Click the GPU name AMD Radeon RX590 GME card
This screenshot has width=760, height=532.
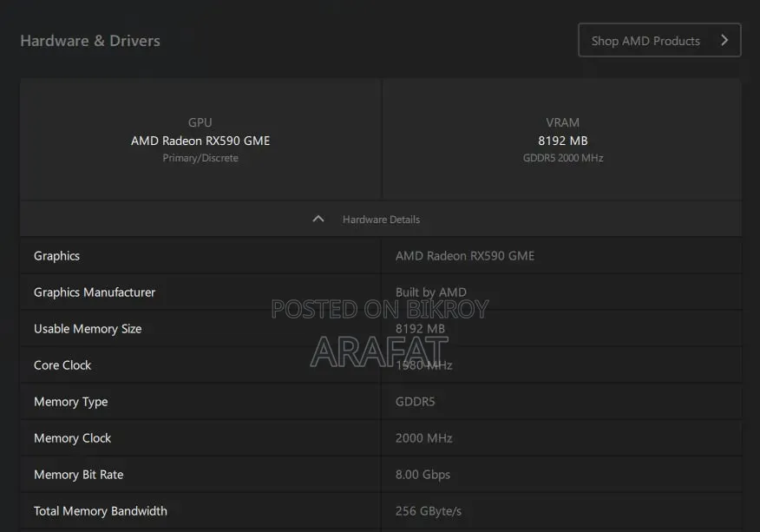[x=200, y=141]
